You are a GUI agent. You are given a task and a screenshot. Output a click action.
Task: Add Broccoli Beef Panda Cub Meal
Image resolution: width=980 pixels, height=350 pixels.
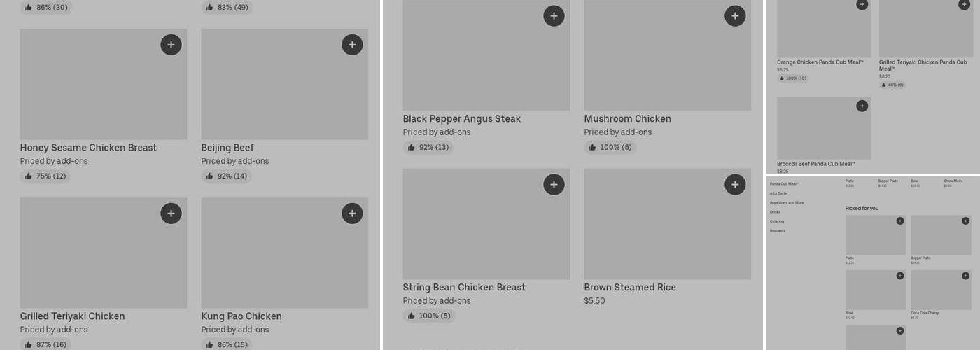tap(862, 106)
